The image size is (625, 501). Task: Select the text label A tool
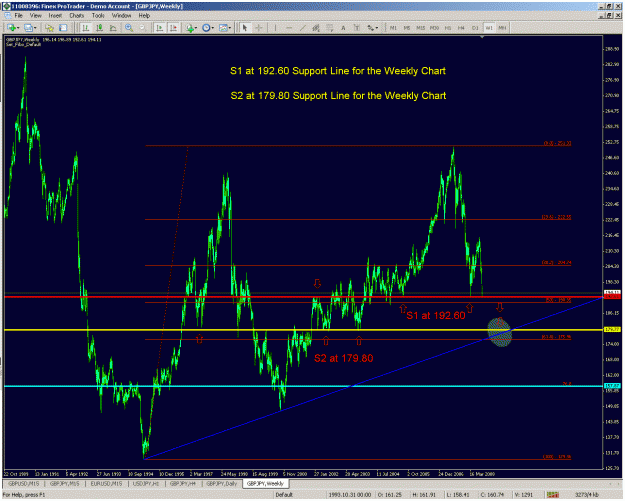click(343, 28)
